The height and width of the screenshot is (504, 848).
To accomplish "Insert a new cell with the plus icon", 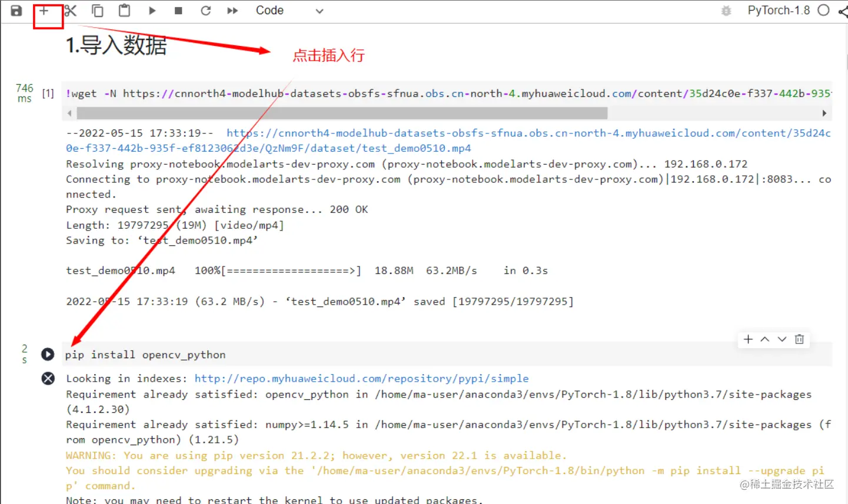I will [x=44, y=11].
